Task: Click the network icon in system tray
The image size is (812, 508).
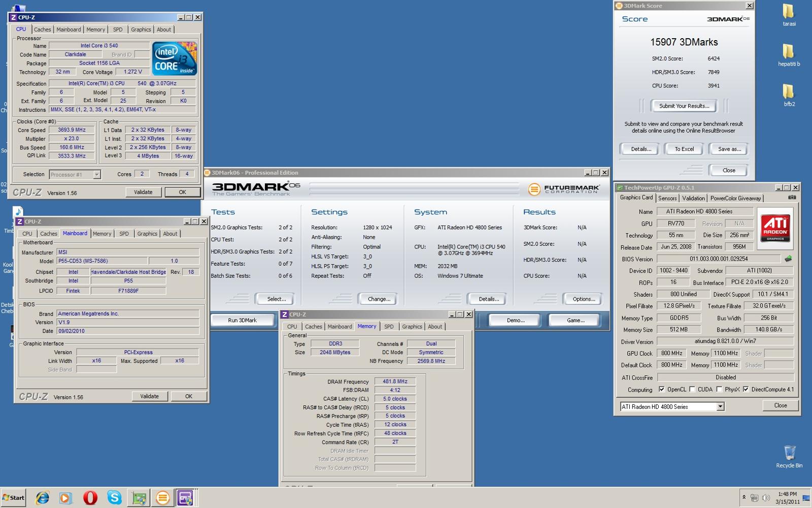Action: coord(755,498)
